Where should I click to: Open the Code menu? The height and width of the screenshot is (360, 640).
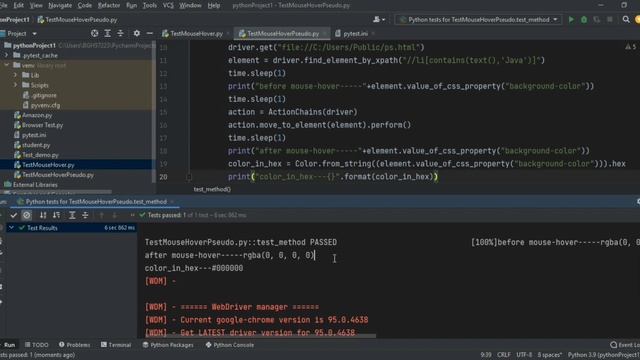[x=84, y=5]
